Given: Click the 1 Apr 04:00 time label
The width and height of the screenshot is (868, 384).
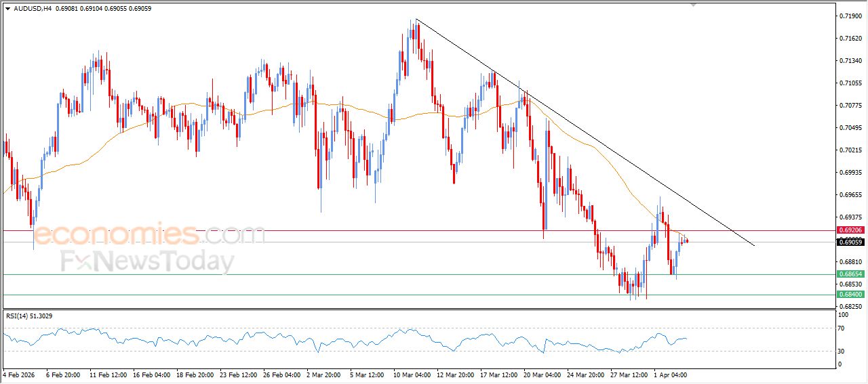Looking at the screenshot, I should pyautogui.click(x=671, y=375).
